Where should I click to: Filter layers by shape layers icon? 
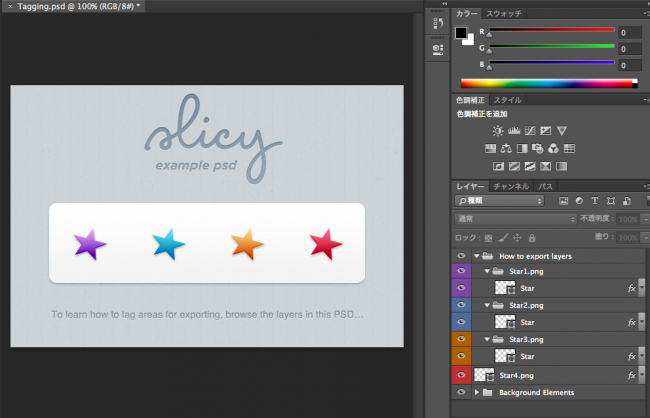click(611, 201)
